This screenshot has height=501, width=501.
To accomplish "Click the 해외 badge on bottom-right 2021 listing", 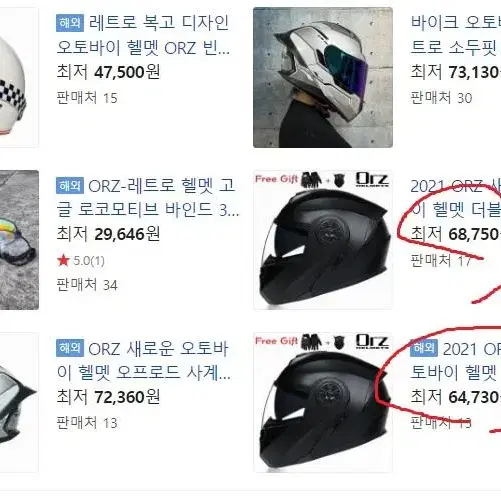I will click(424, 348).
